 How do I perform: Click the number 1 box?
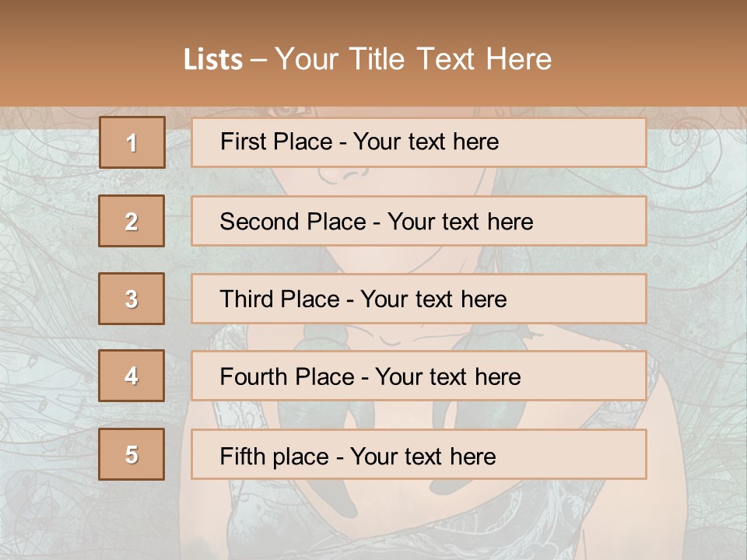pyautogui.click(x=132, y=142)
